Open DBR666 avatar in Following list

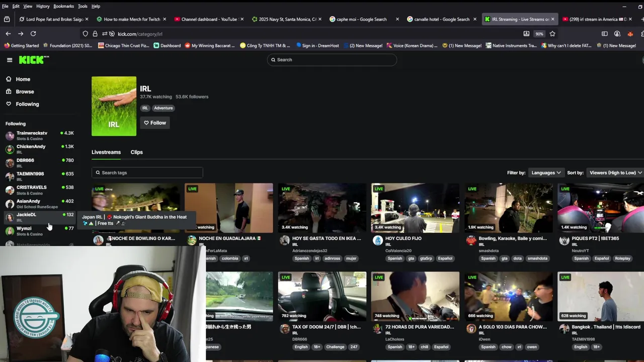10,163
